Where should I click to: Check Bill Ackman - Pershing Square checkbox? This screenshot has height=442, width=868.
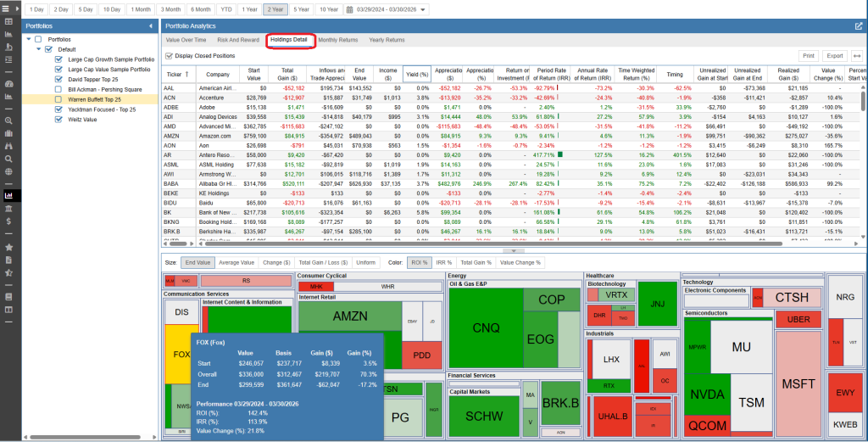tap(58, 89)
